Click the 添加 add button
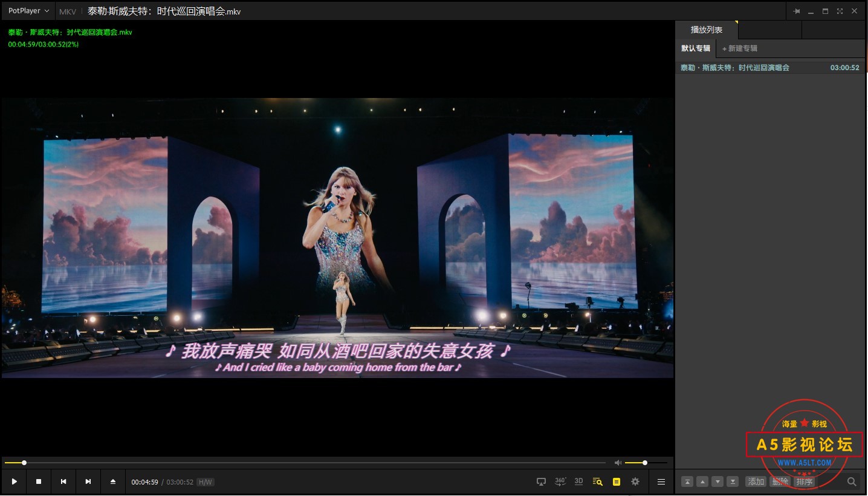868x496 pixels. pos(756,481)
